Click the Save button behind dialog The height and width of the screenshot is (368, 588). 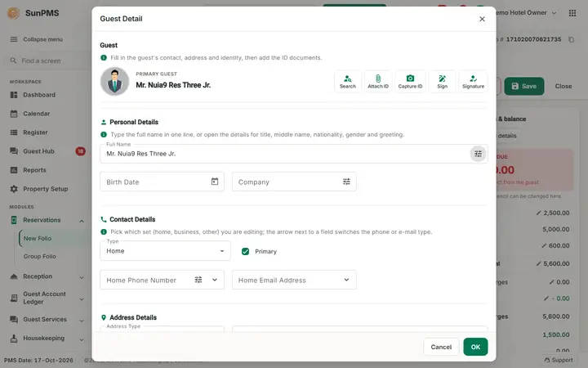[523, 86]
